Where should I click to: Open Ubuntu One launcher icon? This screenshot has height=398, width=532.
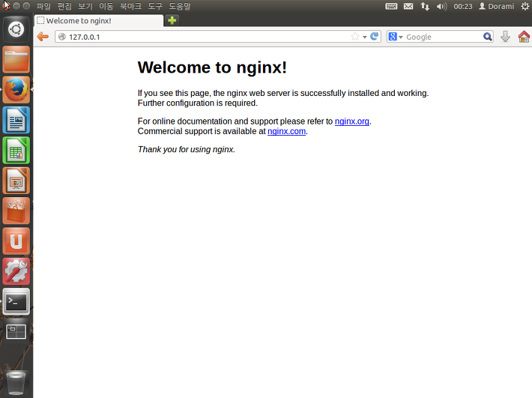pos(16,241)
